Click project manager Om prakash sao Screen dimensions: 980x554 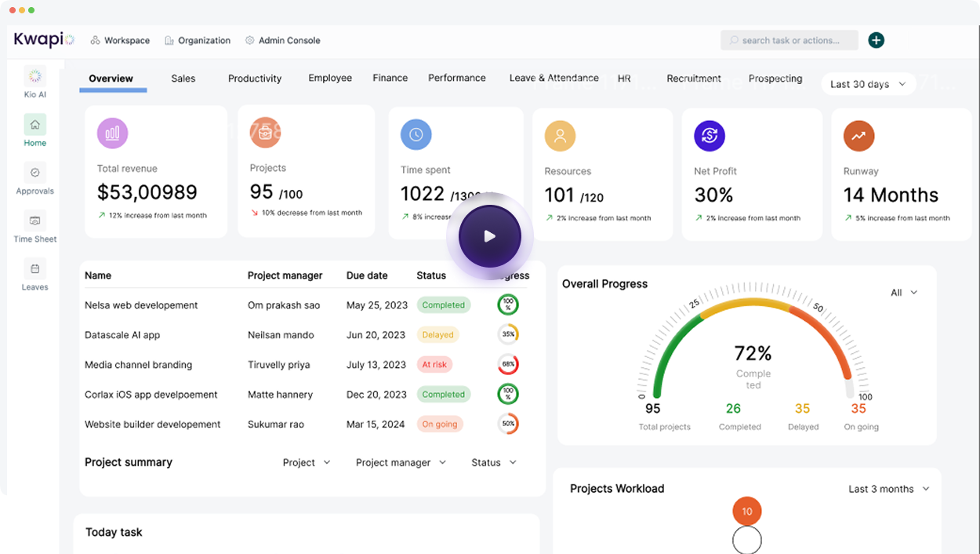(284, 305)
